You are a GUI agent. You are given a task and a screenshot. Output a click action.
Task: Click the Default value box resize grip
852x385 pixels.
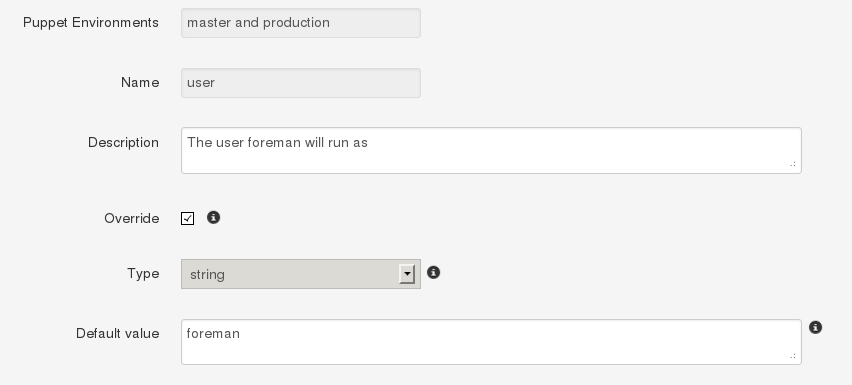coord(793,356)
